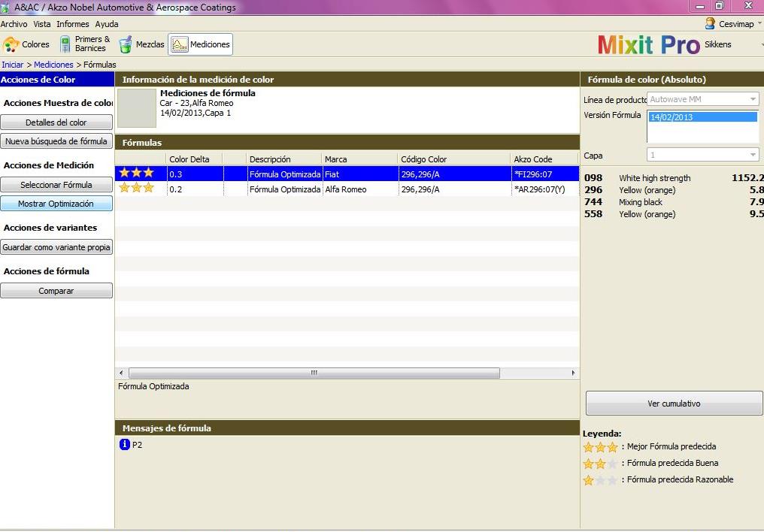
Task: Sort by Código Color column header
Action: pos(454,159)
